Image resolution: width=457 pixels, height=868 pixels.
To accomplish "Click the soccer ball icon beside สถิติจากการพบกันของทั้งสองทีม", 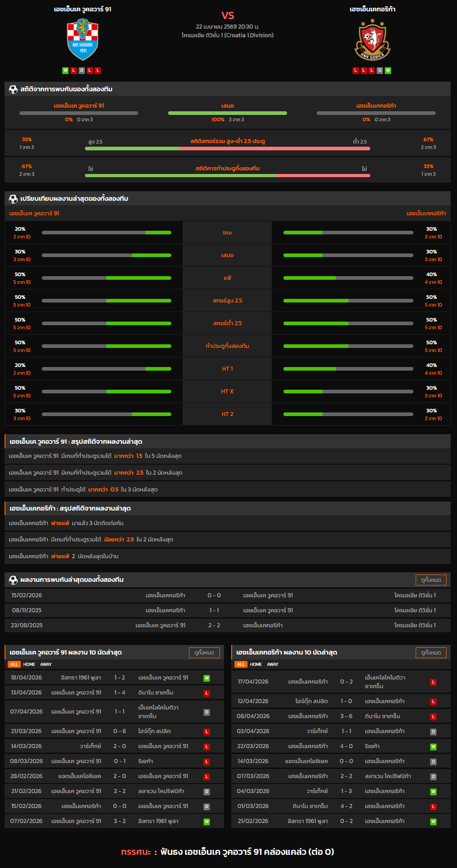I will [13, 89].
